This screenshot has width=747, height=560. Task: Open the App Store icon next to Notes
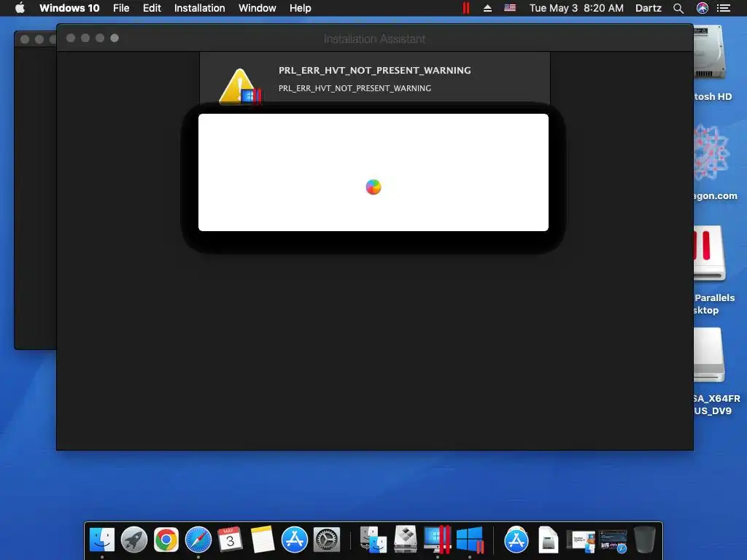coord(295,540)
